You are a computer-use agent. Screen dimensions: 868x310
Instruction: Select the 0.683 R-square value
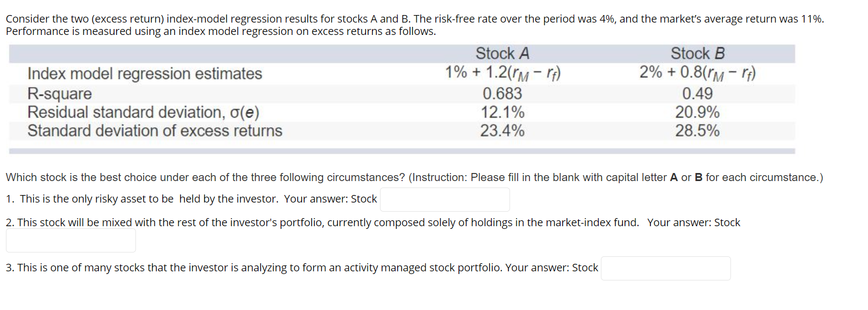(x=503, y=93)
